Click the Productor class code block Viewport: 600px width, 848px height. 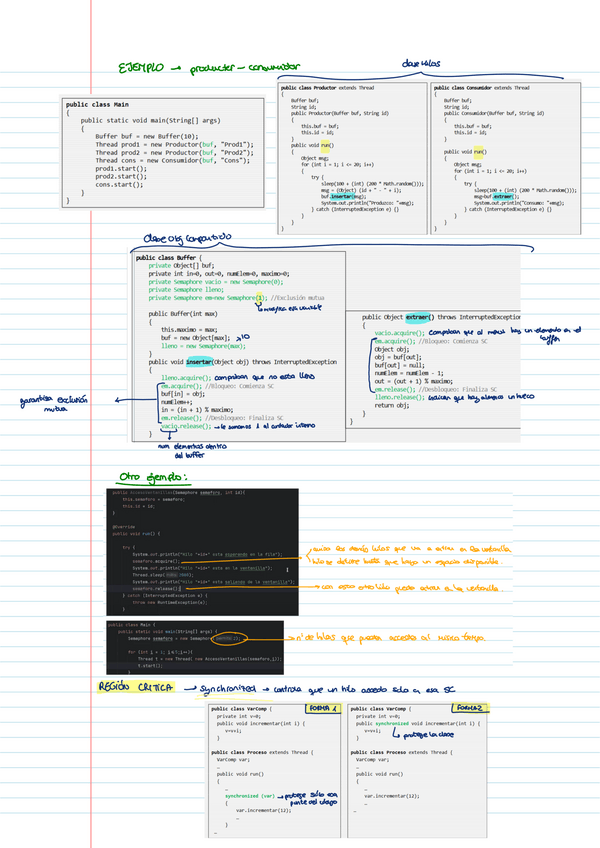pyautogui.click(x=353, y=158)
